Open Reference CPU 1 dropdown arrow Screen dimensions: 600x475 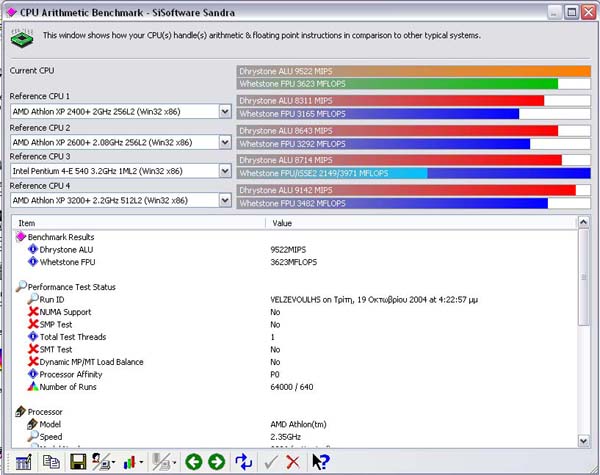tap(225, 111)
